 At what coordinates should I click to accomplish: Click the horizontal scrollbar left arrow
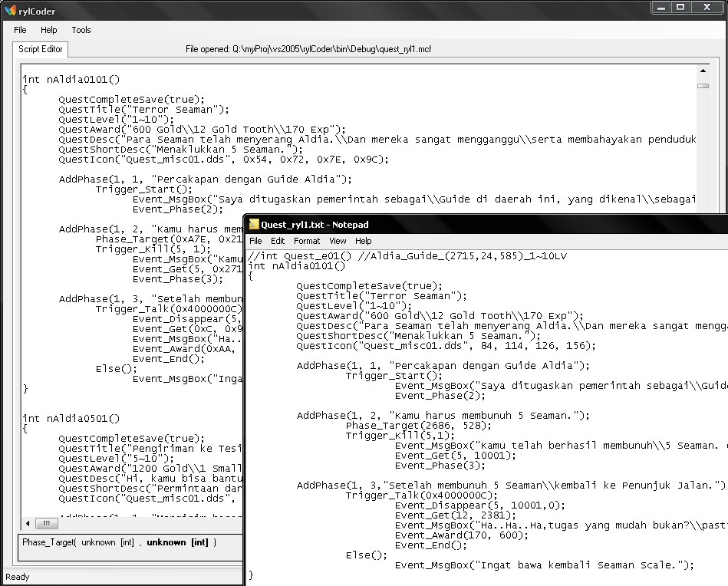[x=28, y=523]
